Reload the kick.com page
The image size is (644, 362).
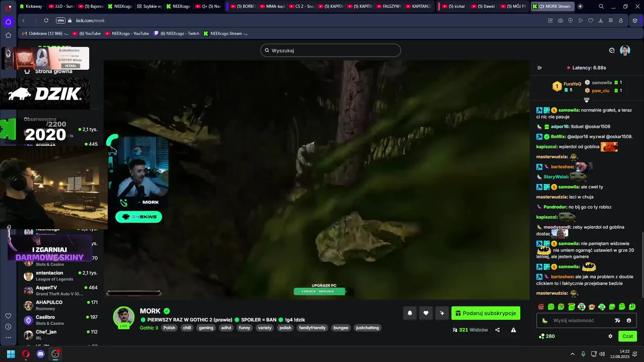click(46, 21)
